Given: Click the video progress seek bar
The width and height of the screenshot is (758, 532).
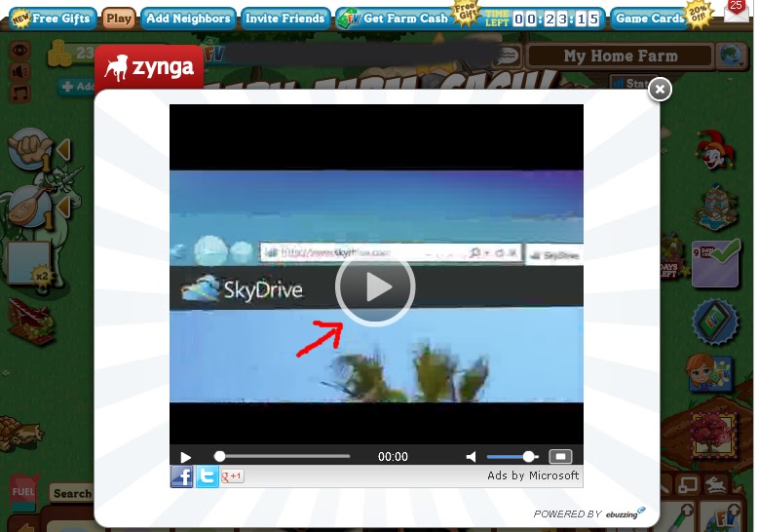Looking at the screenshot, I should click(283, 456).
